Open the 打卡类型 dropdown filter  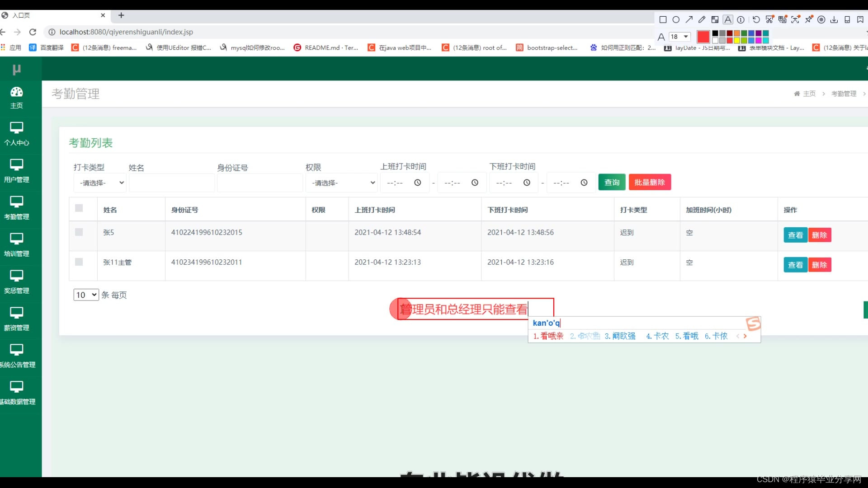[x=100, y=183]
